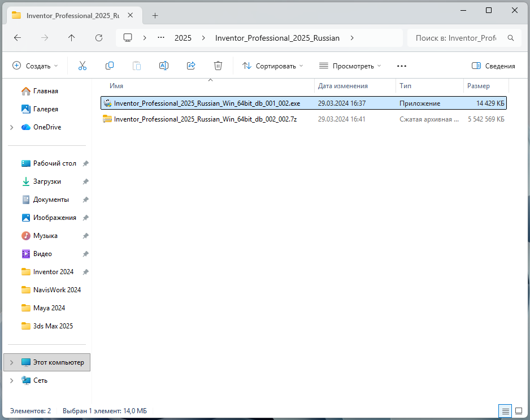
Task: Share the selected file
Action: coord(191,66)
